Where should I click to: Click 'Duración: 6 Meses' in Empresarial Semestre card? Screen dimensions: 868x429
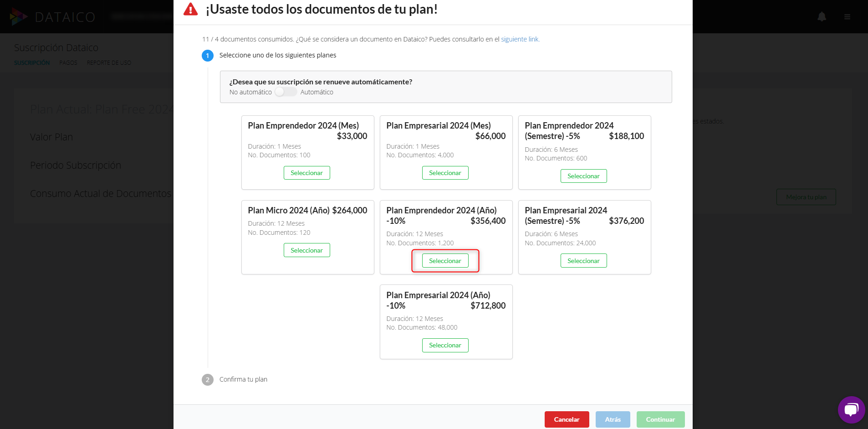(x=551, y=234)
